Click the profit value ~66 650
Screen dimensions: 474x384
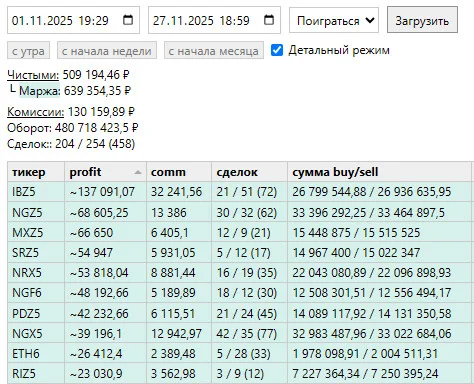tap(91, 232)
